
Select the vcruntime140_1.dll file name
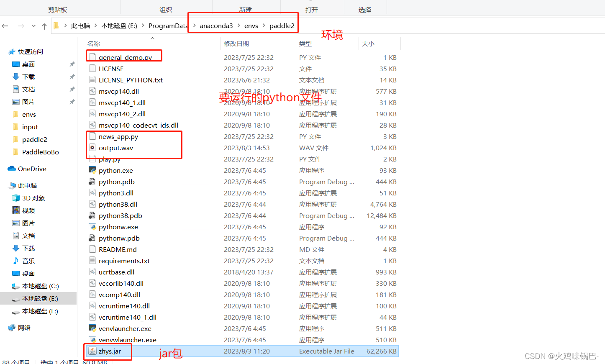tap(128, 317)
